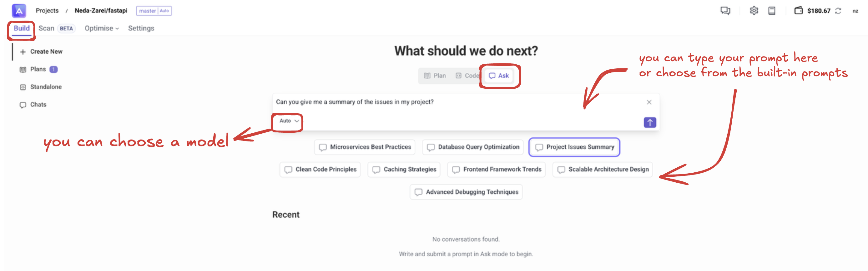This screenshot has width=868, height=271.
Task: Click the app logo icon in header
Action: pos(19,11)
